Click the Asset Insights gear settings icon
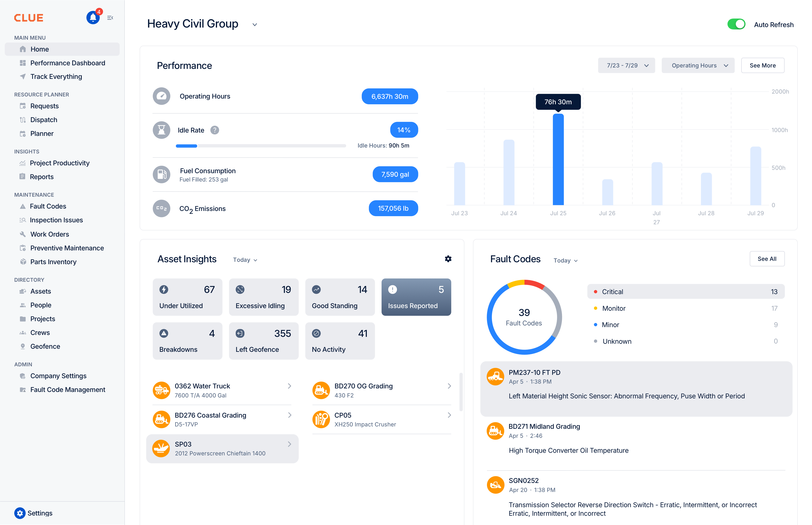The image size is (812, 525). (448, 259)
